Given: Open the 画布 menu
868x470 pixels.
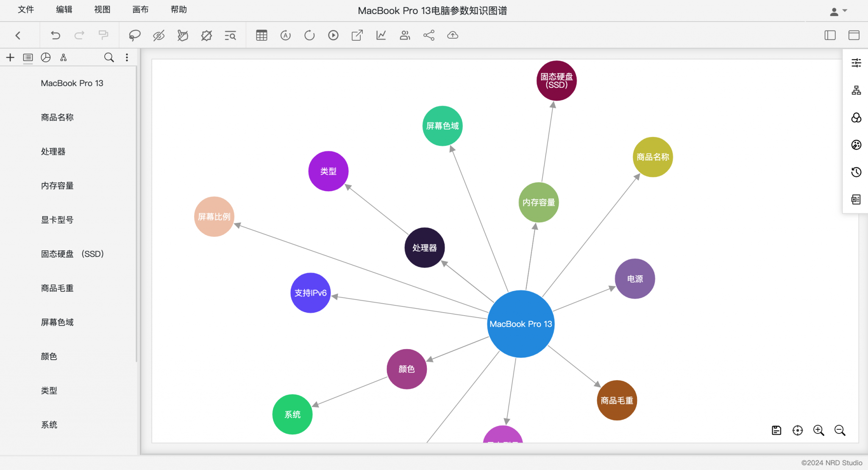Looking at the screenshot, I should [x=140, y=9].
